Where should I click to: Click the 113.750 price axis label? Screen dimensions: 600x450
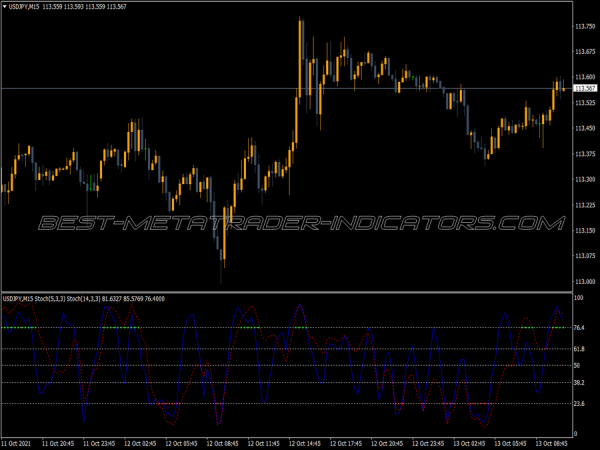point(585,26)
